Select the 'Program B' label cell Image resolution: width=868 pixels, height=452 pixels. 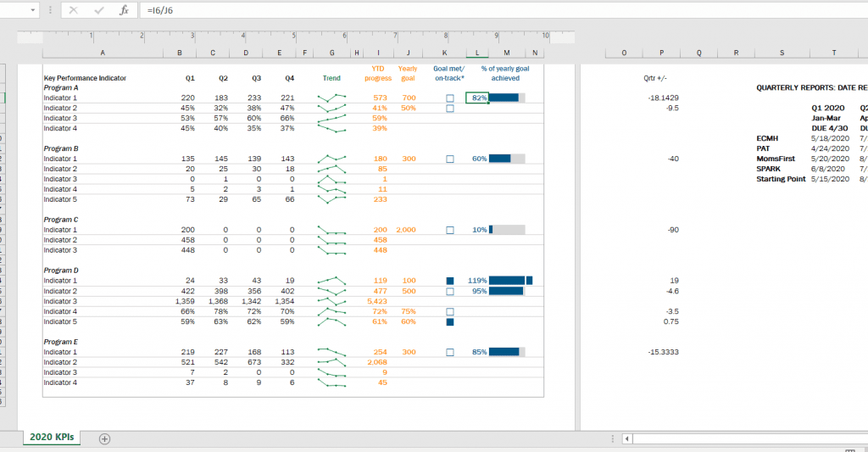coord(61,148)
